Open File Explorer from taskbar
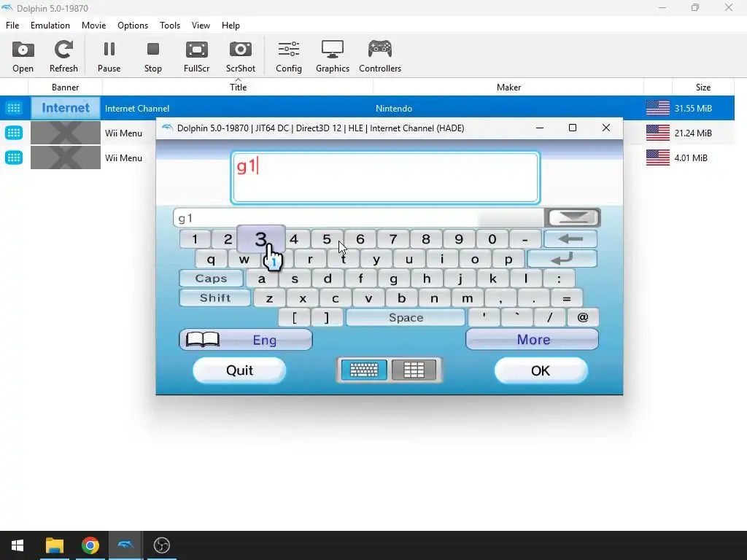The height and width of the screenshot is (560, 747). click(54, 545)
